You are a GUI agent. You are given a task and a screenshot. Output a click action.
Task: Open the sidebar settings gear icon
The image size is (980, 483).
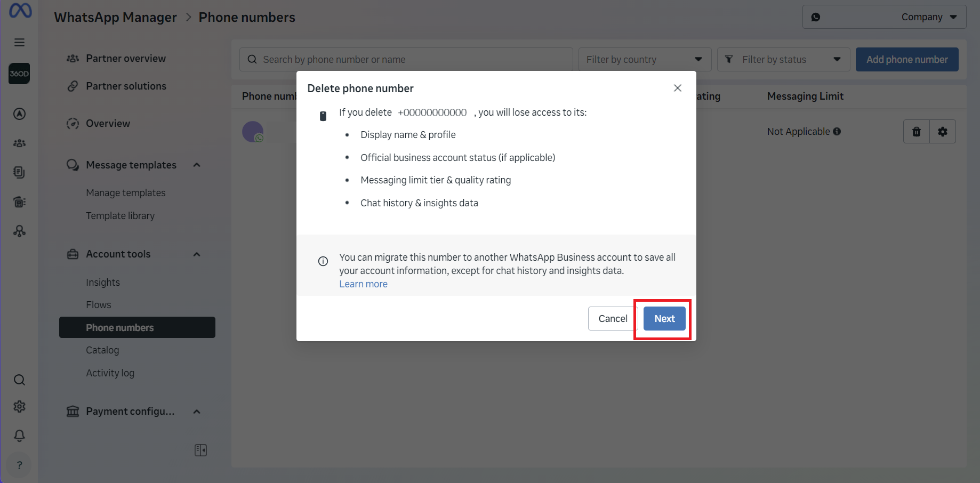[x=19, y=407]
